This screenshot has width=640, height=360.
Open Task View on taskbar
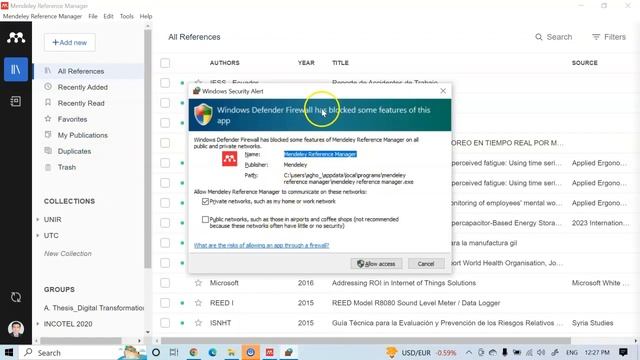pyautogui.click(x=174, y=352)
